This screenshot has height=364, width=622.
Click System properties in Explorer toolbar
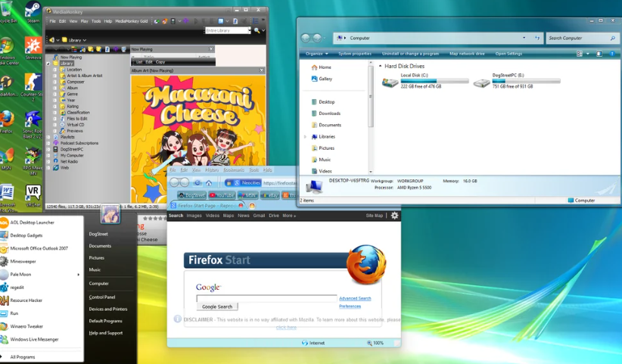355,54
